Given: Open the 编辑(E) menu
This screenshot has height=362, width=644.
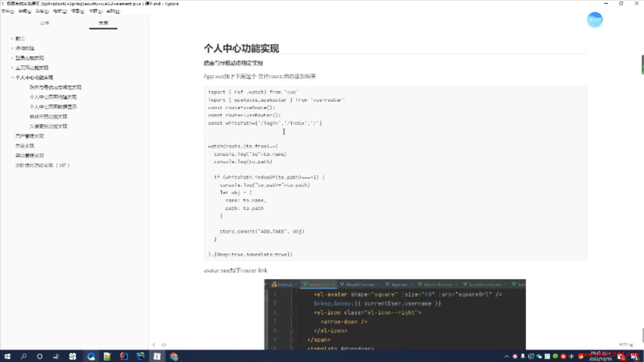Looking at the screenshot, I should coord(25,11).
